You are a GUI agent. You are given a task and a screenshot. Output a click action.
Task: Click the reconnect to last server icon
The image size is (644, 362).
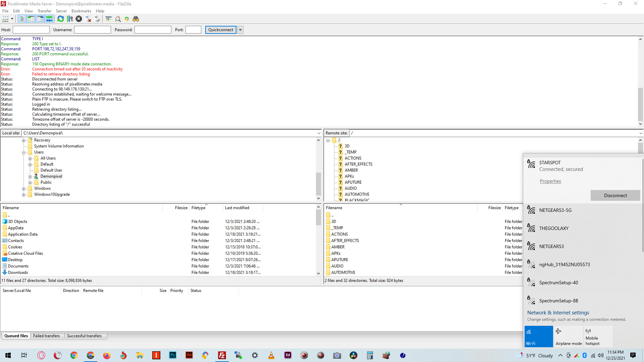coord(97,19)
